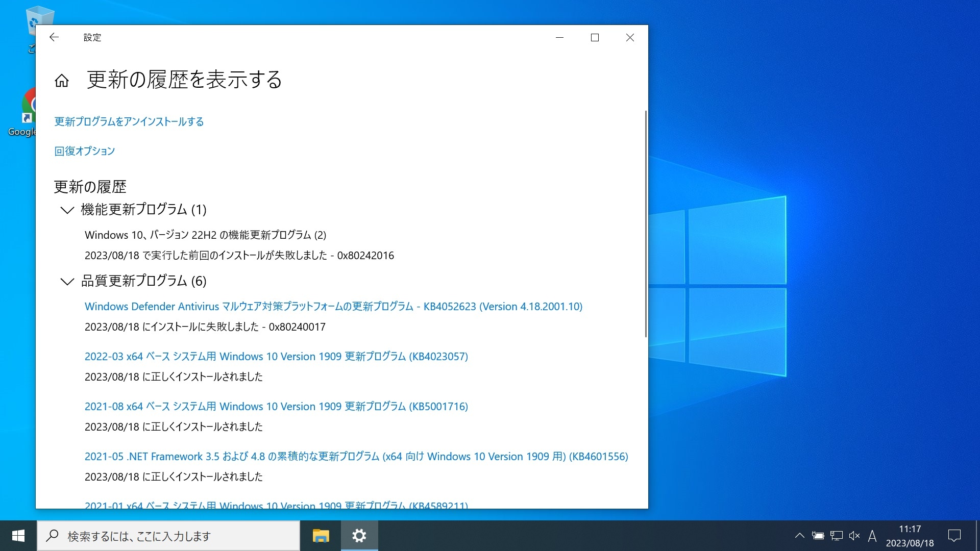
Task: Click the taskbar search magnifier icon
Action: click(x=52, y=536)
